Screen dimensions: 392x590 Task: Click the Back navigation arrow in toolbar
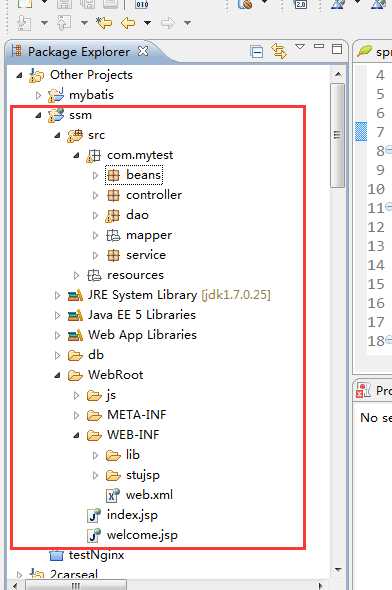[128, 23]
